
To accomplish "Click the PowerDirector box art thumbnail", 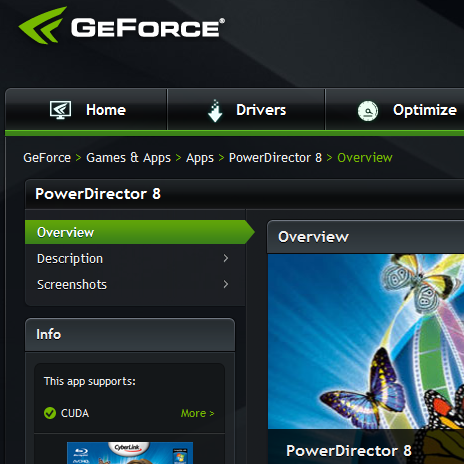I will (130, 453).
